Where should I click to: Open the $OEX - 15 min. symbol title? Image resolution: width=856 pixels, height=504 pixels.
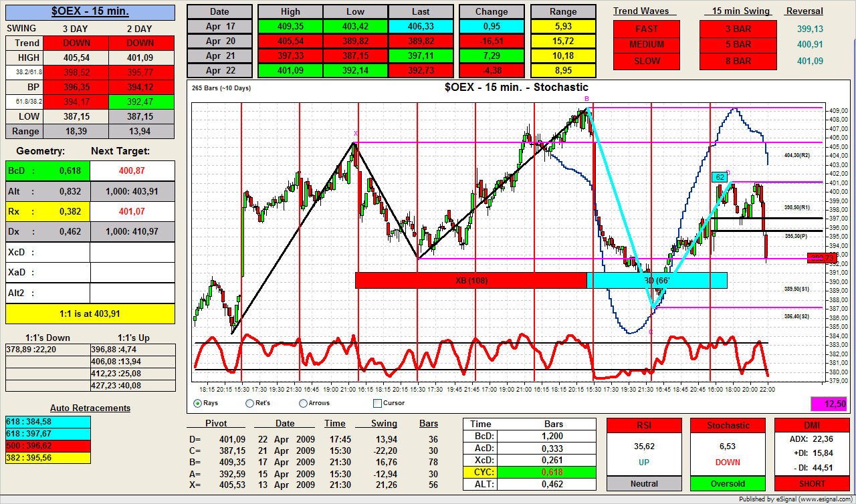[90, 12]
